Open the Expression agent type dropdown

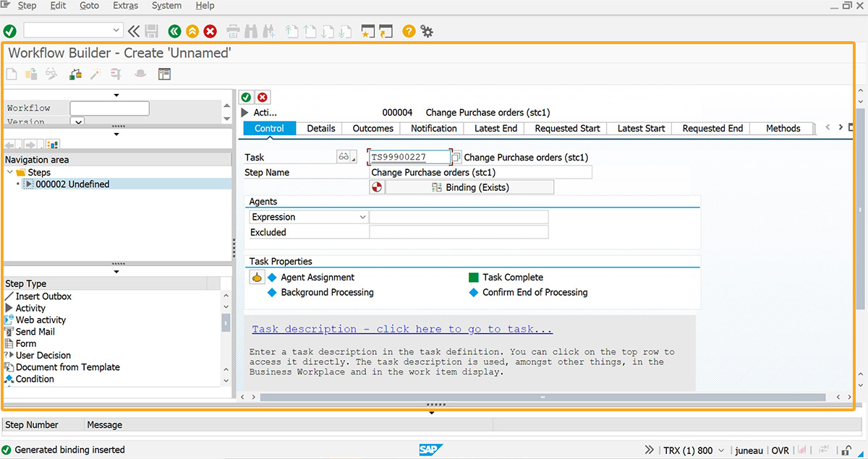pyautogui.click(x=362, y=217)
